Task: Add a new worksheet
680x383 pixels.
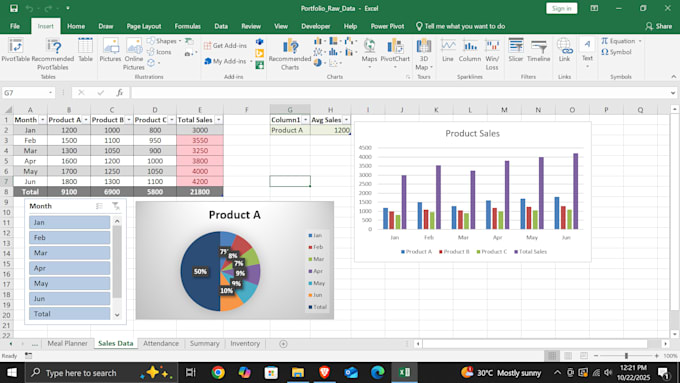Action: [x=283, y=344]
